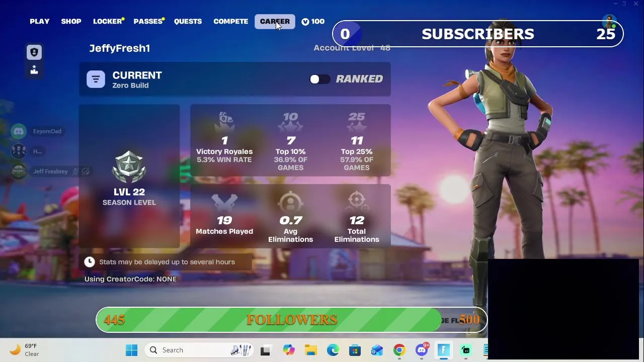
Task: Click the Victory Royales trophy icon
Action: coord(224,123)
